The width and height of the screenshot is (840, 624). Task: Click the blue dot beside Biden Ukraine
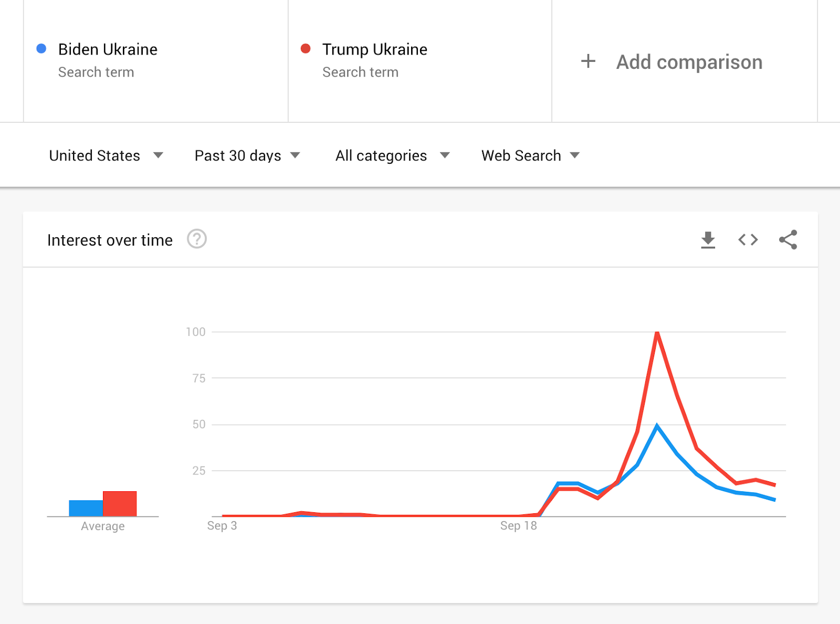tap(41, 49)
